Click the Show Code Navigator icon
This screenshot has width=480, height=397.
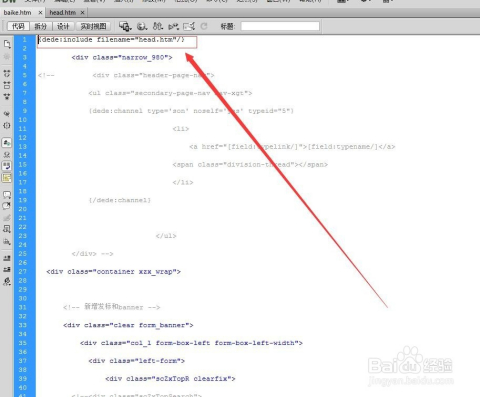(7, 57)
